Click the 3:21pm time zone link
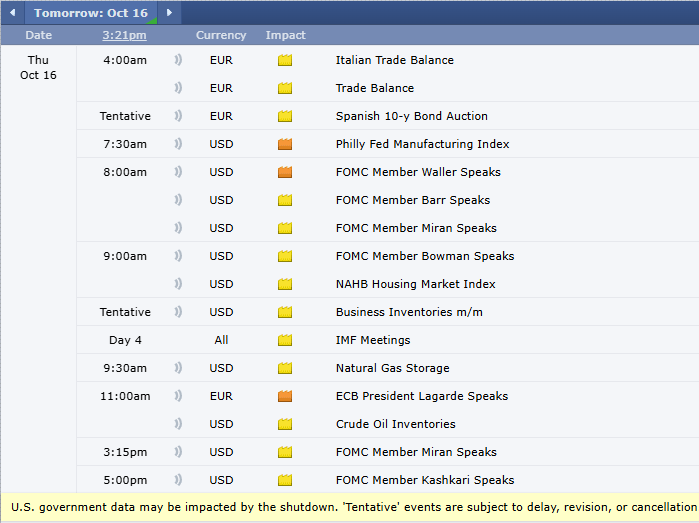The width and height of the screenshot is (699, 523). [124, 35]
